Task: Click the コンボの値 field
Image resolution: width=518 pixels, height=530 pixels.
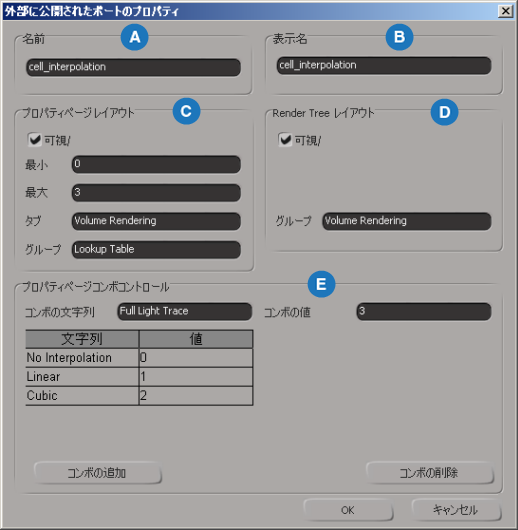Action: coord(424,312)
